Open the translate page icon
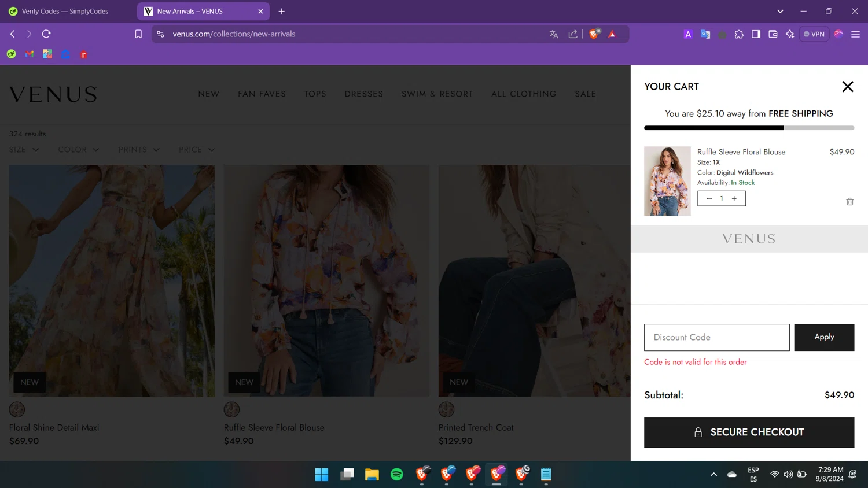This screenshot has height=488, width=868. 554,34
